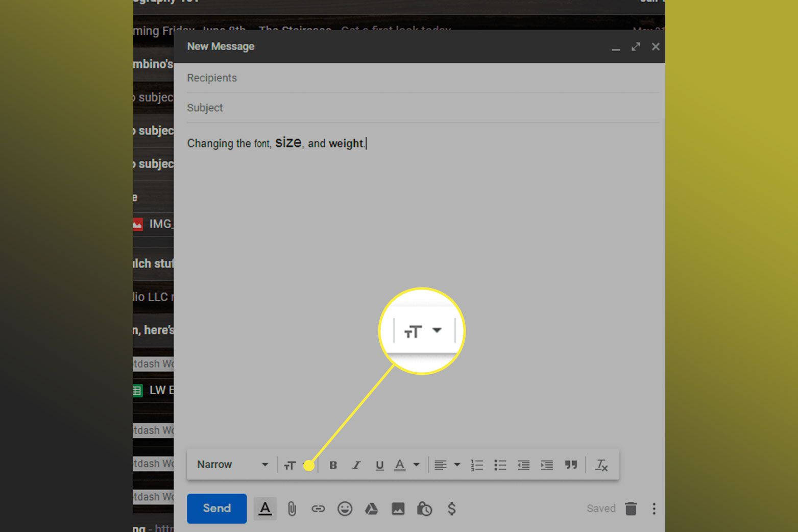Open the LW spreadsheet attachment in inbox
This screenshot has width=798, height=532.
point(153,391)
